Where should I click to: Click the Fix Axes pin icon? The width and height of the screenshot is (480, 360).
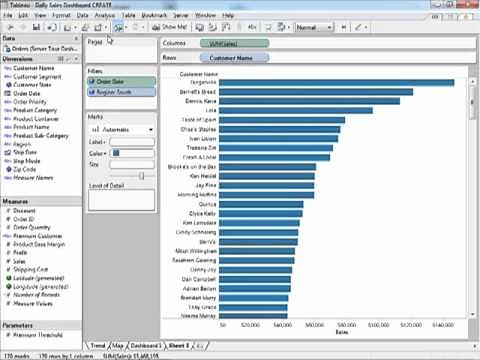tap(344, 27)
